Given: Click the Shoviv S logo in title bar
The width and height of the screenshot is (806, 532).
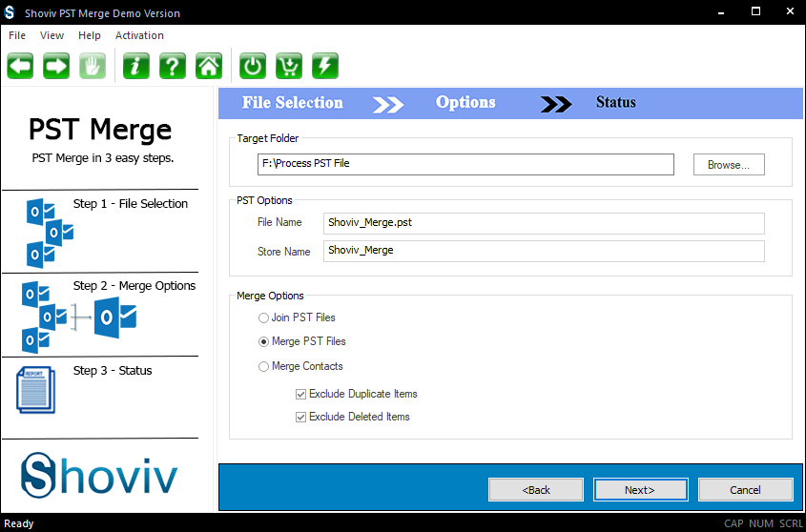Looking at the screenshot, I should click(10, 12).
